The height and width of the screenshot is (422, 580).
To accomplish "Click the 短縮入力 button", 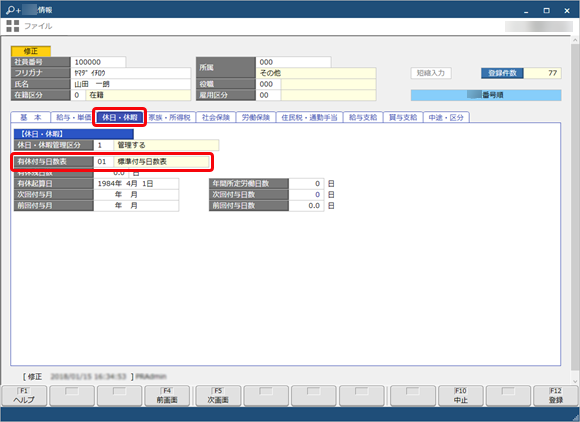I will (431, 73).
